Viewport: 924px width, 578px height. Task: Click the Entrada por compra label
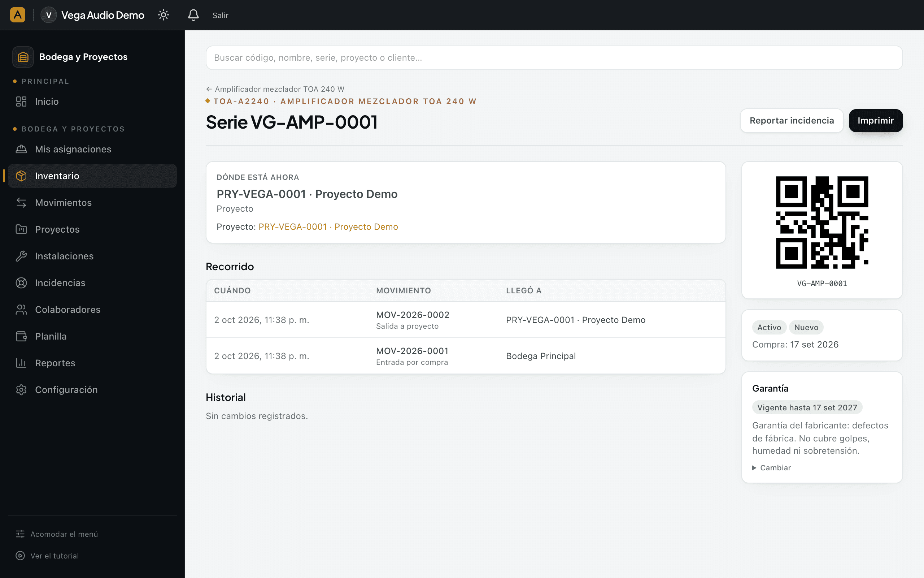pos(411,362)
